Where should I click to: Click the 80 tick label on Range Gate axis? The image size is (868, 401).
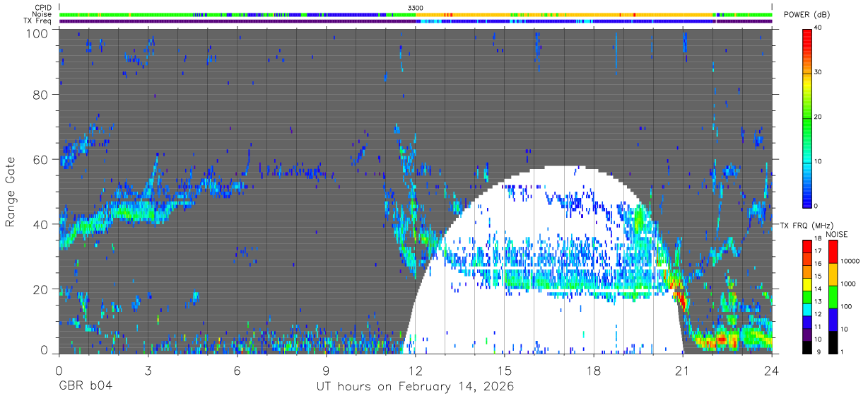point(42,95)
